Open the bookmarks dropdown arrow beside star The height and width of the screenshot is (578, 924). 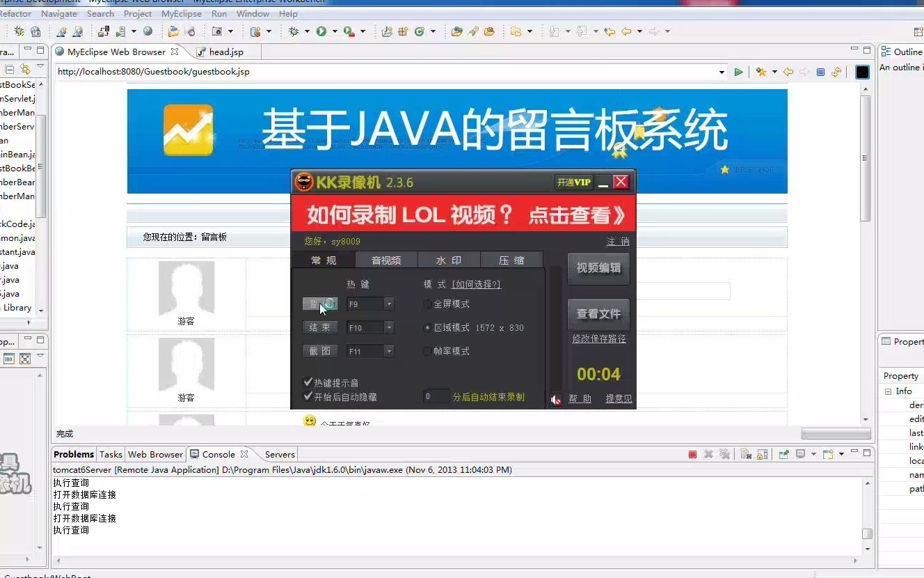(774, 72)
